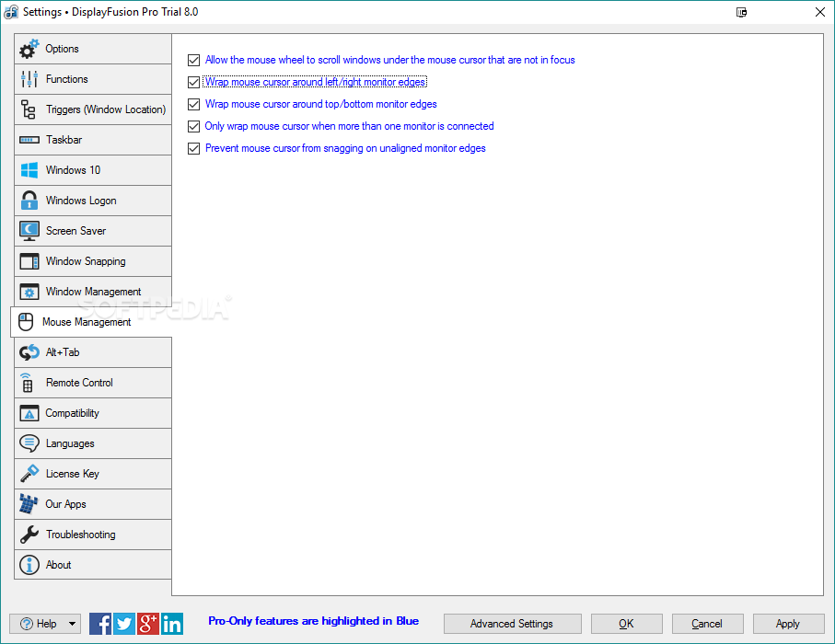Screen dimensions: 835x644
Task: Close the Settings window
Action: tap(820, 12)
